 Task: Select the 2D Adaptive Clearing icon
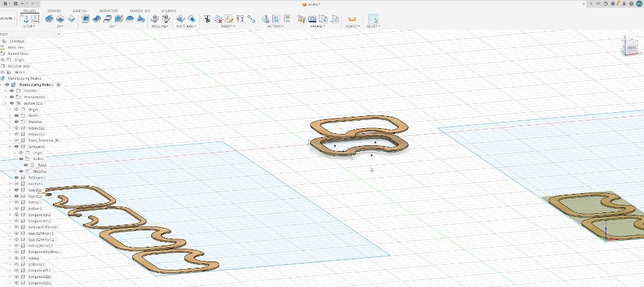pyautogui.click(x=49, y=19)
